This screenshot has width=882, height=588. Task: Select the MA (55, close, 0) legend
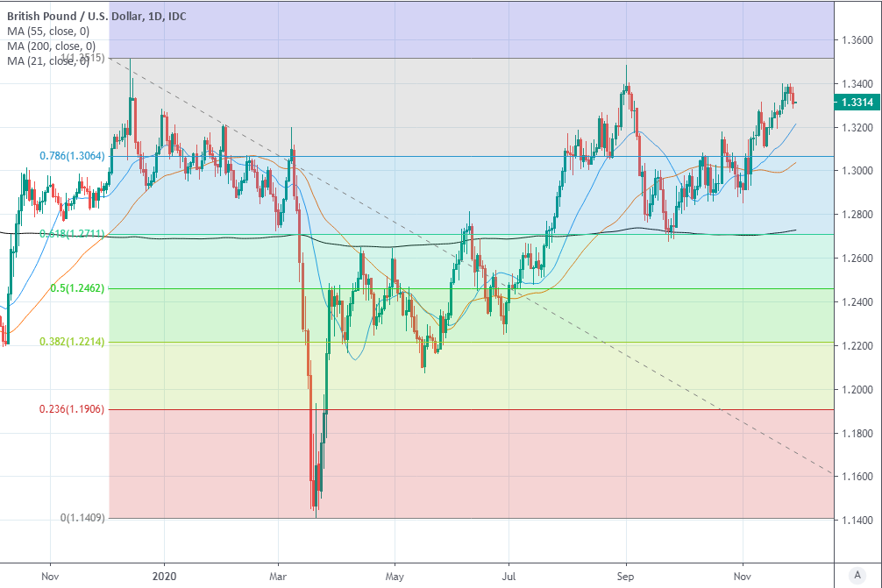pyautogui.click(x=51, y=32)
